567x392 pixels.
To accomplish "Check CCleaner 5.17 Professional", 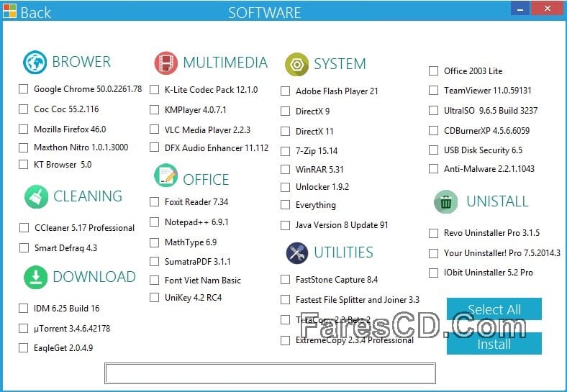I will click(x=24, y=227).
